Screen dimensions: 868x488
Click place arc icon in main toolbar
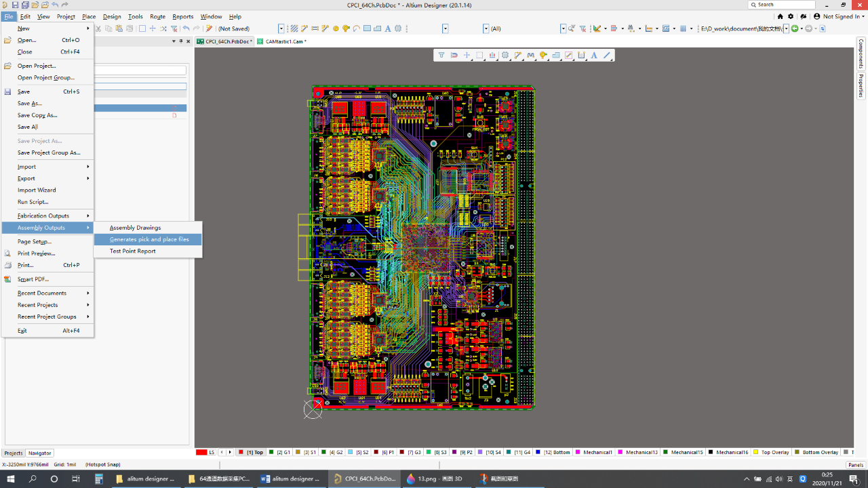pyautogui.click(x=357, y=28)
